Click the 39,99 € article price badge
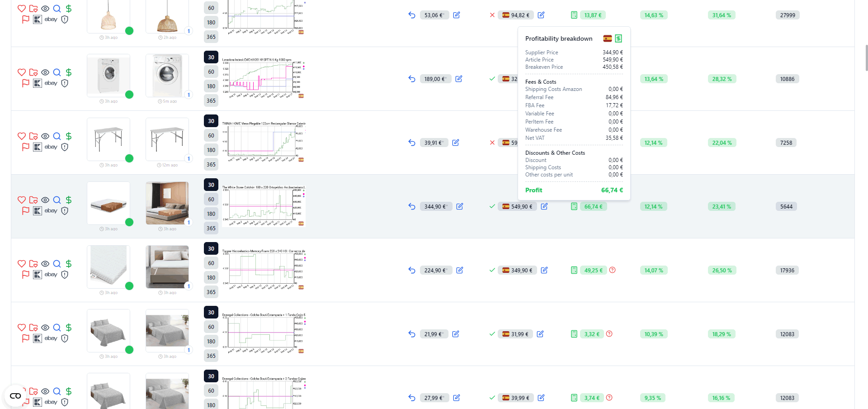The width and height of the screenshot is (868, 409). (x=516, y=398)
